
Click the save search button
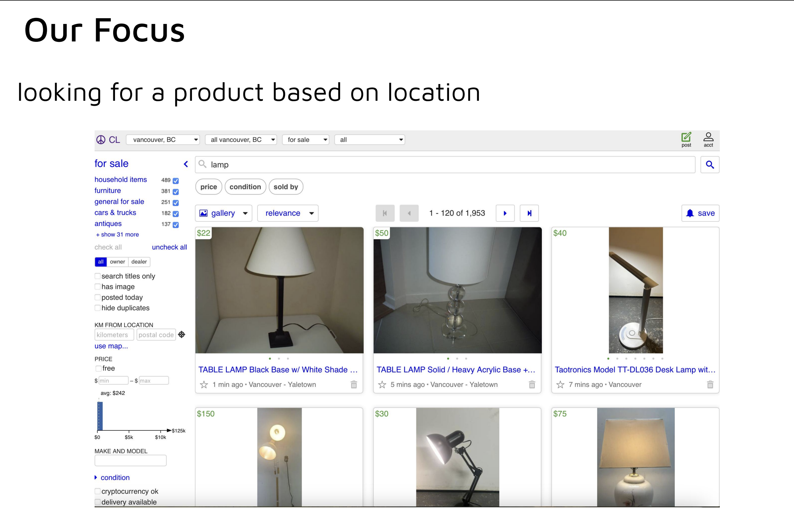[x=700, y=213]
